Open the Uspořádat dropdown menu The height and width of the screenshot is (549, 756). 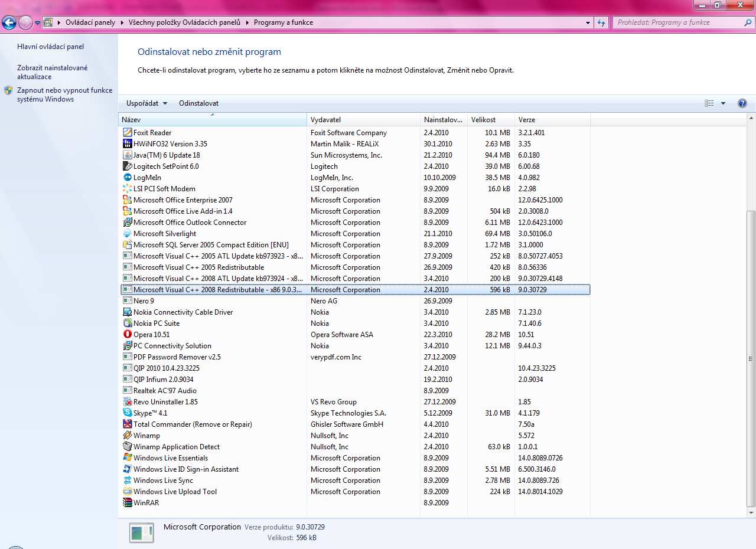[146, 103]
